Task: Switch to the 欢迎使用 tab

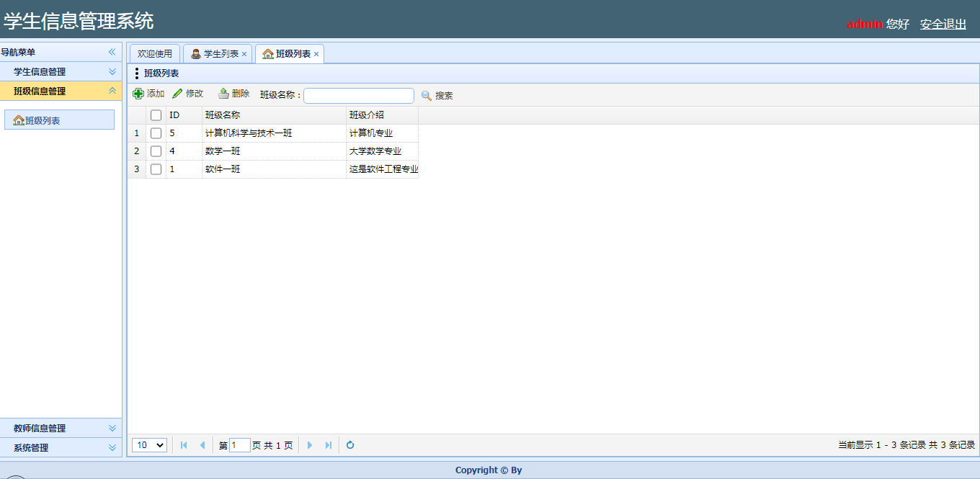Action: 155,54
